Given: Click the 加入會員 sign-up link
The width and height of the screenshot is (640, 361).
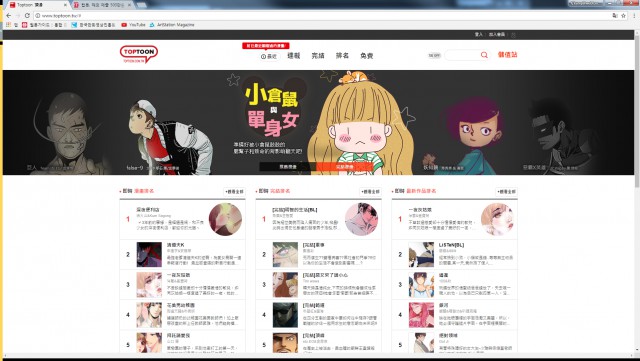Looking at the screenshot, I should tap(497, 35).
